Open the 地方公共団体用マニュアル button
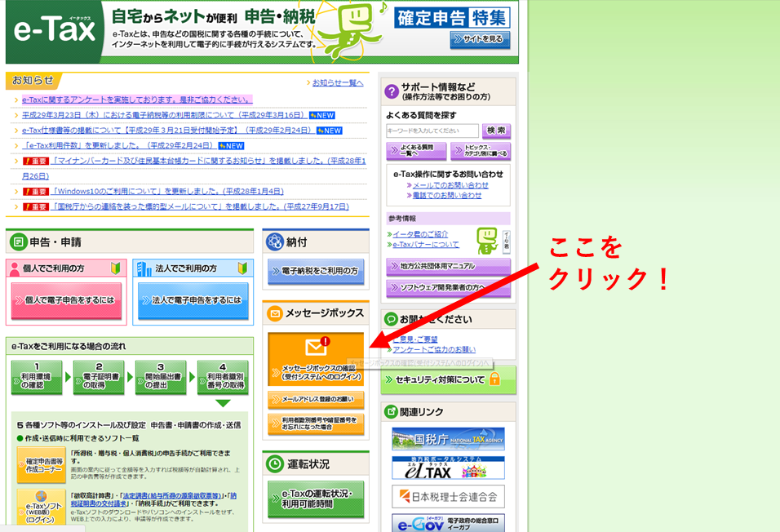Viewport: 780px width, 532px height. point(448,266)
